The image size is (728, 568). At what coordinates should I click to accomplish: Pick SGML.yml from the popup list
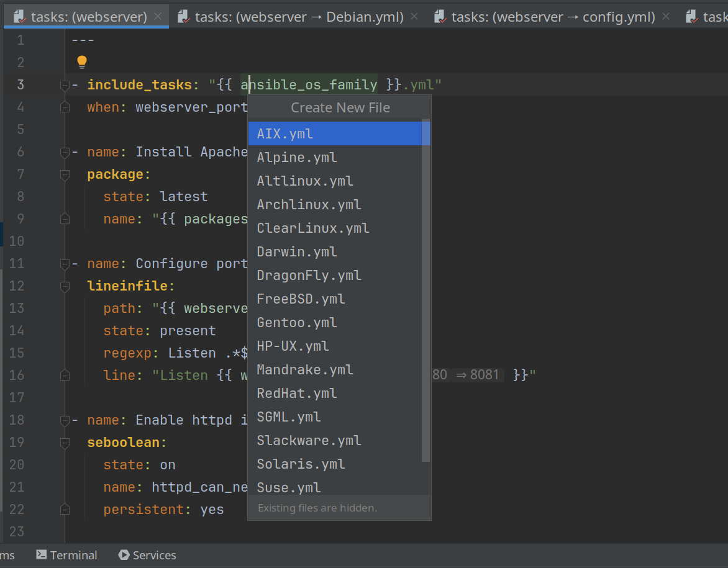[x=335, y=417]
